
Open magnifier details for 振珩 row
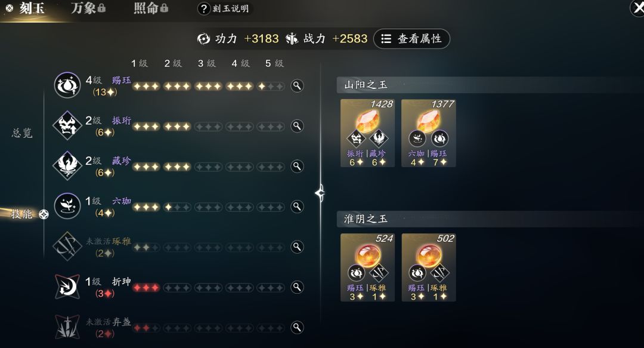(x=297, y=126)
